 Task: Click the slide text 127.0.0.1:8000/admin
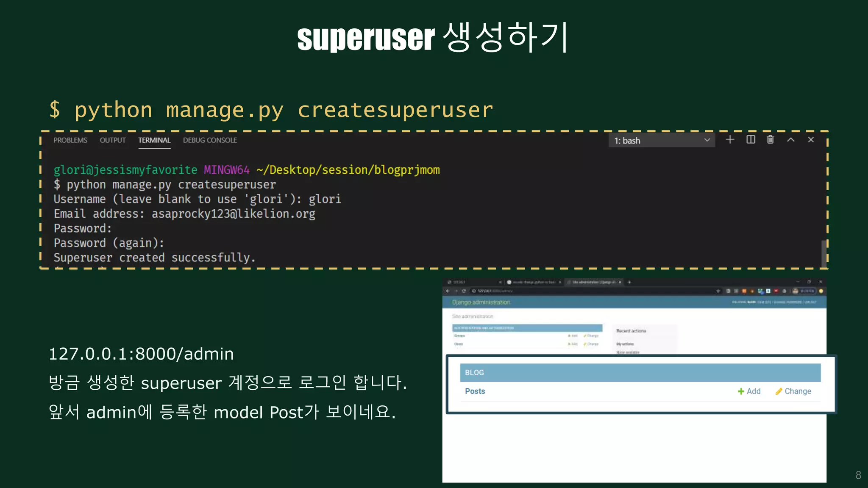pyautogui.click(x=141, y=354)
